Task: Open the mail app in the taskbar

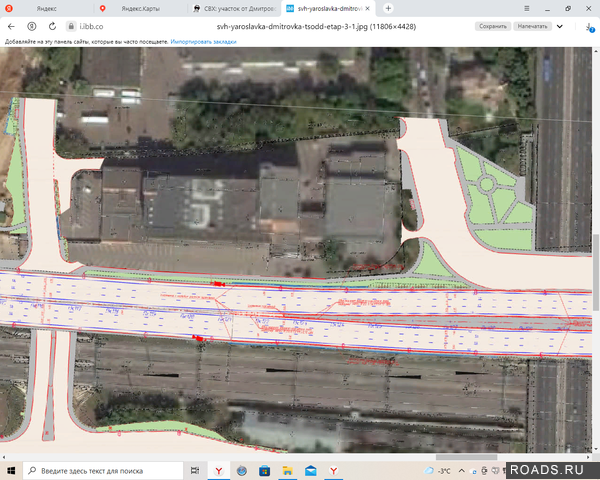Action: 311,470
